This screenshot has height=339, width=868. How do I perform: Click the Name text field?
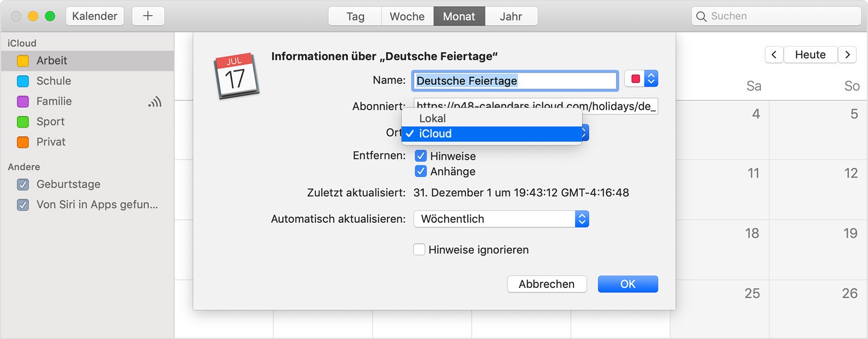click(x=515, y=81)
